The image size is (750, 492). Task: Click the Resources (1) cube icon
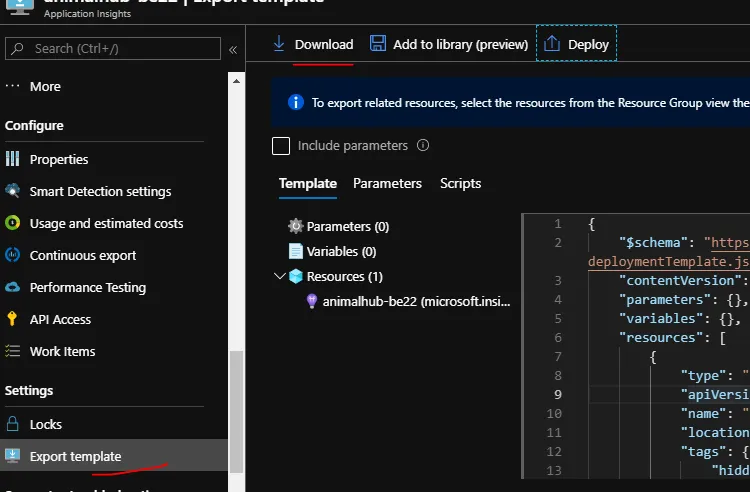coord(296,276)
